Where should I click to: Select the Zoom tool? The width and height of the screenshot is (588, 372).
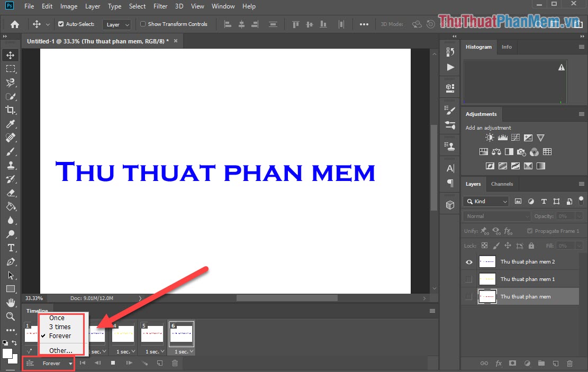pyautogui.click(x=11, y=316)
